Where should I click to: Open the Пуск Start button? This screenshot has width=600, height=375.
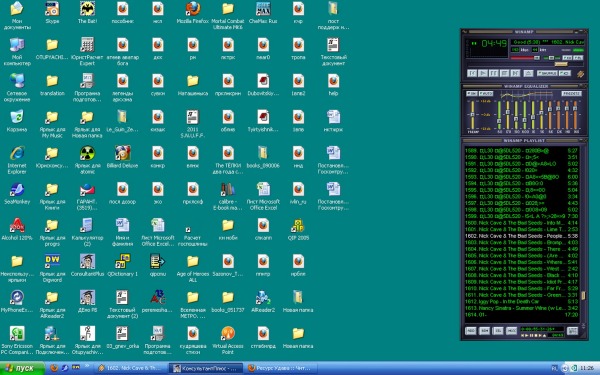pos(22,368)
